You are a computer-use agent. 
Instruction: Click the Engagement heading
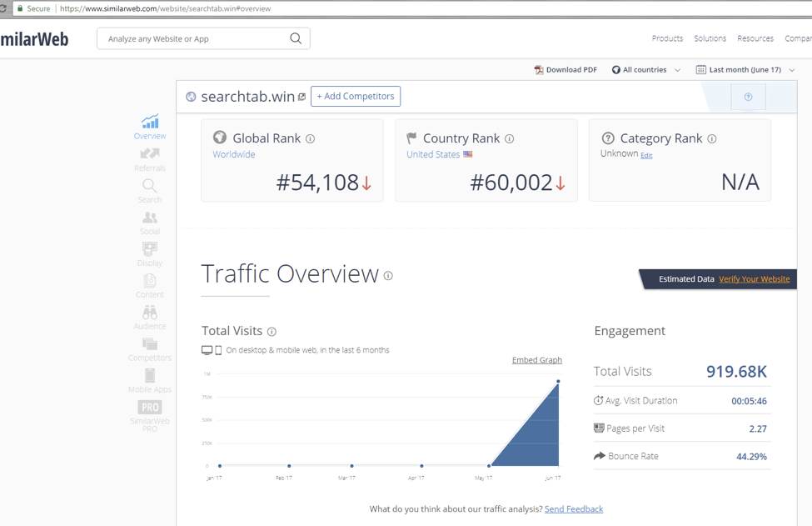pos(630,331)
